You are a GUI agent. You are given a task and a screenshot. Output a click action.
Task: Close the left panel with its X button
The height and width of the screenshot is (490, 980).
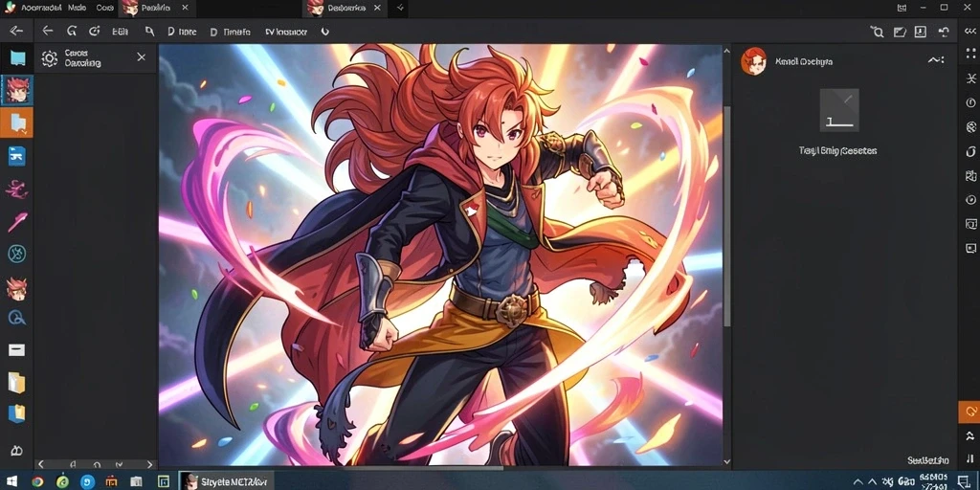click(142, 56)
